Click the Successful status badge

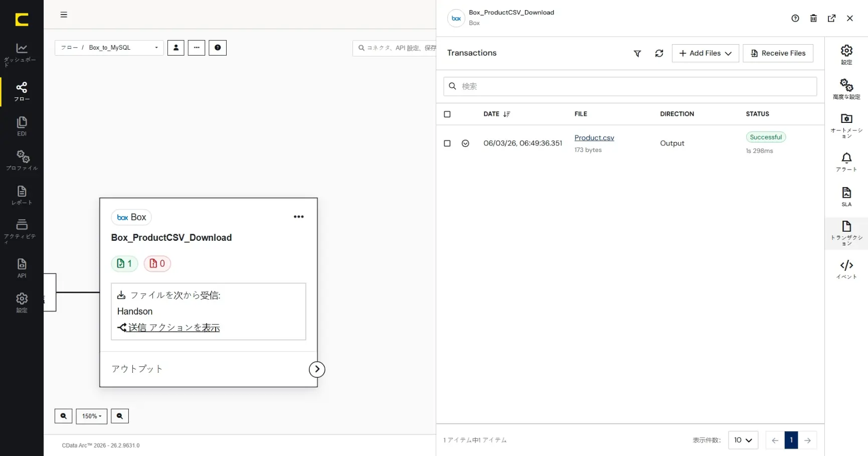[x=766, y=137]
